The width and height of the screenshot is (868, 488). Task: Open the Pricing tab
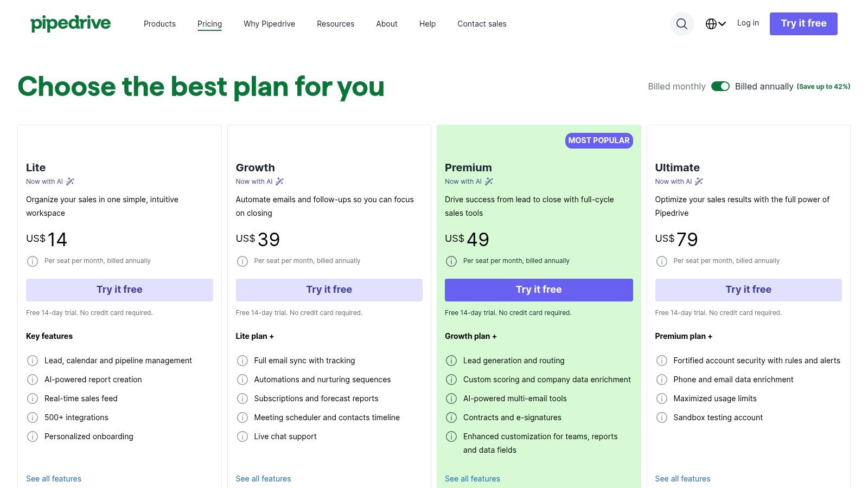(209, 24)
